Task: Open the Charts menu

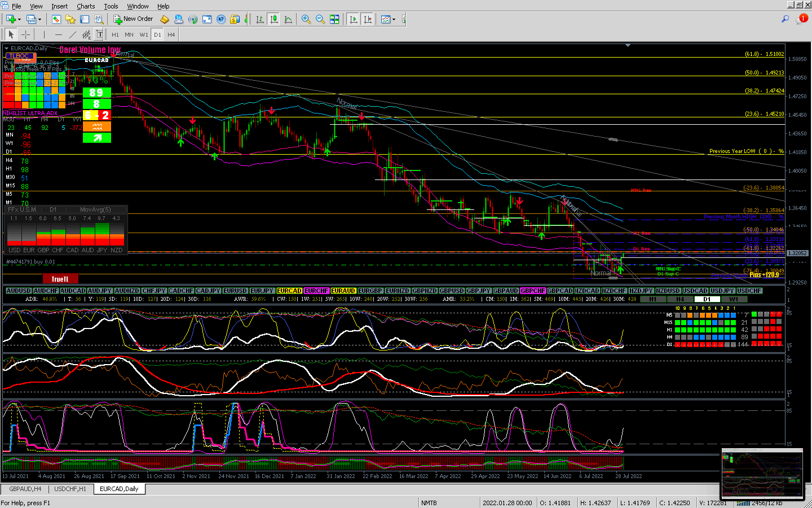Action: pyautogui.click(x=86, y=6)
